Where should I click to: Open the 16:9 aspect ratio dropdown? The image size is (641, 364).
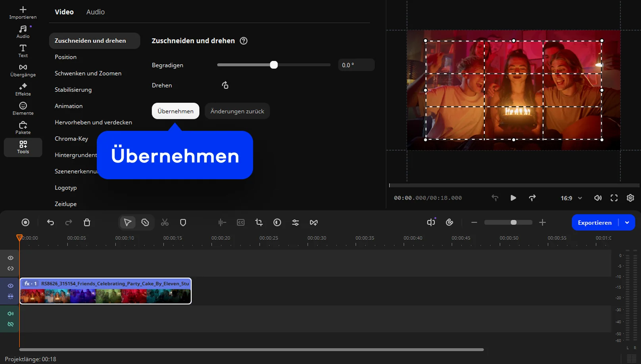click(571, 198)
